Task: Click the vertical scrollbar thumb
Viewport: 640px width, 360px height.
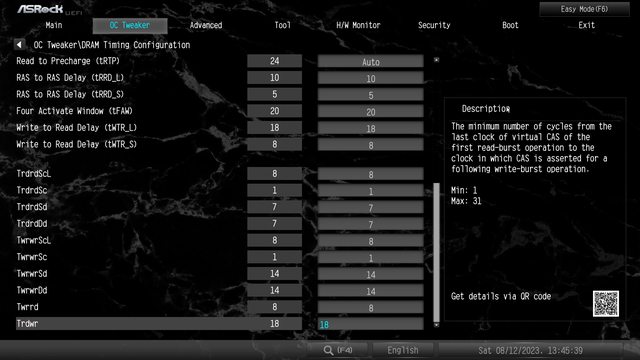Action: coord(436,252)
